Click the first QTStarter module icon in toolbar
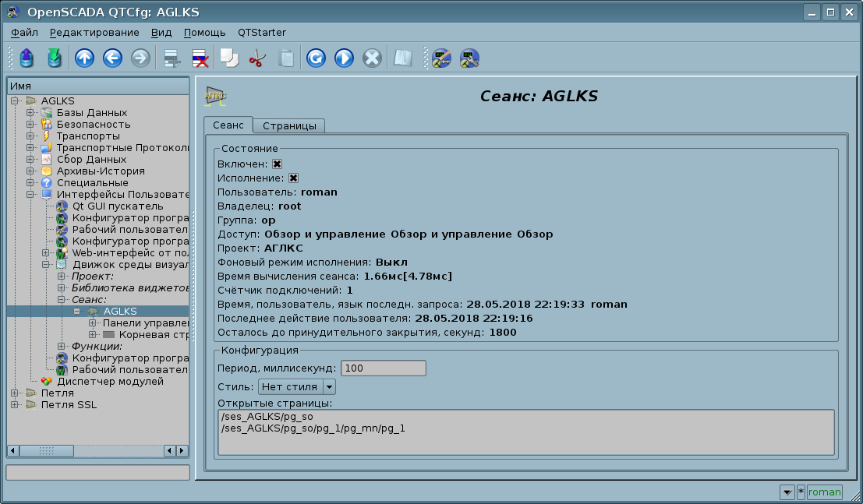 coord(441,58)
